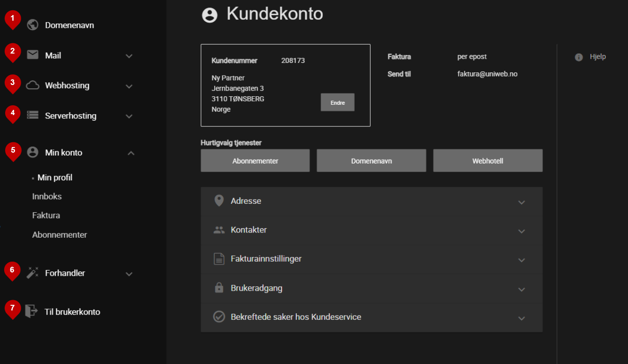Expand the Serverhosting menu chevron

pos(129,116)
